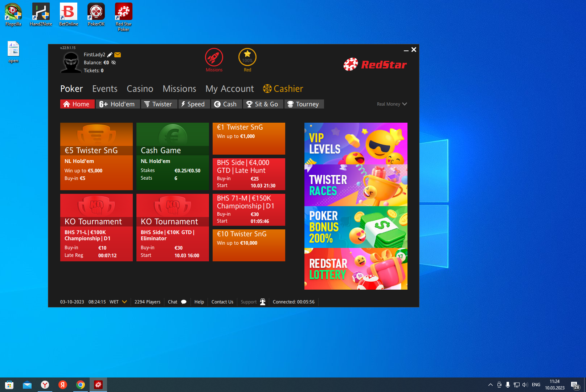Open the taskbar clock and date
This screenshot has height=392, width=586.
555,385
